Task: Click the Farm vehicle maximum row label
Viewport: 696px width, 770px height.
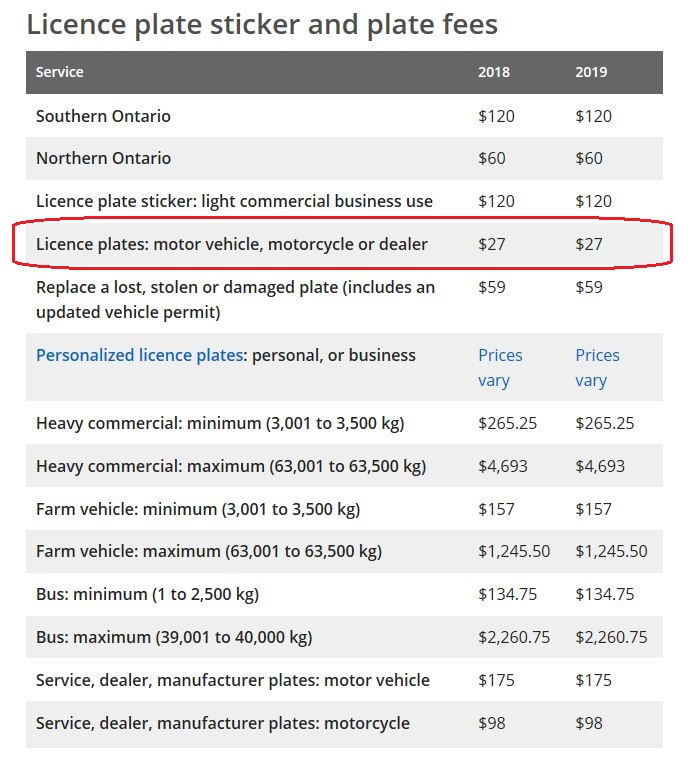Action: [x=208, y=551]
